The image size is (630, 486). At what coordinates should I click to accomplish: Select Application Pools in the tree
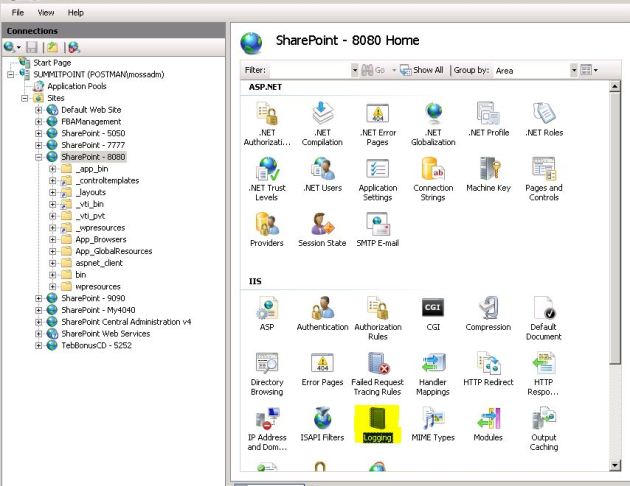pos(73,87)
